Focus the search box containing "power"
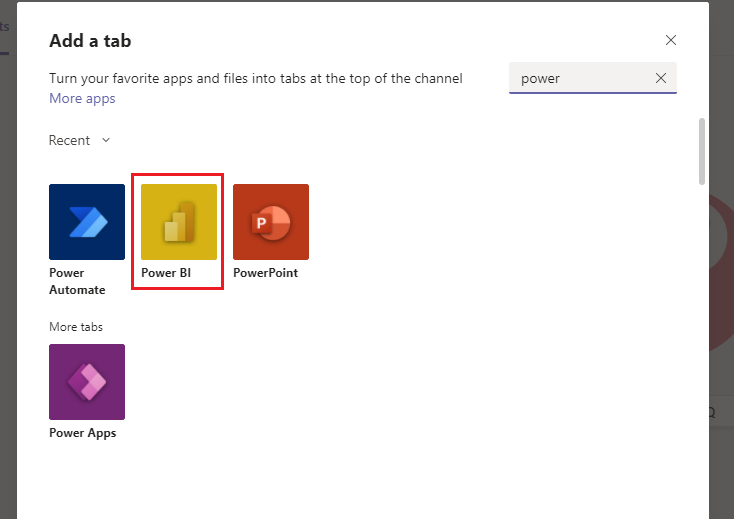The width and height of the screenshot is (734, 519). [x=582, y=78]
